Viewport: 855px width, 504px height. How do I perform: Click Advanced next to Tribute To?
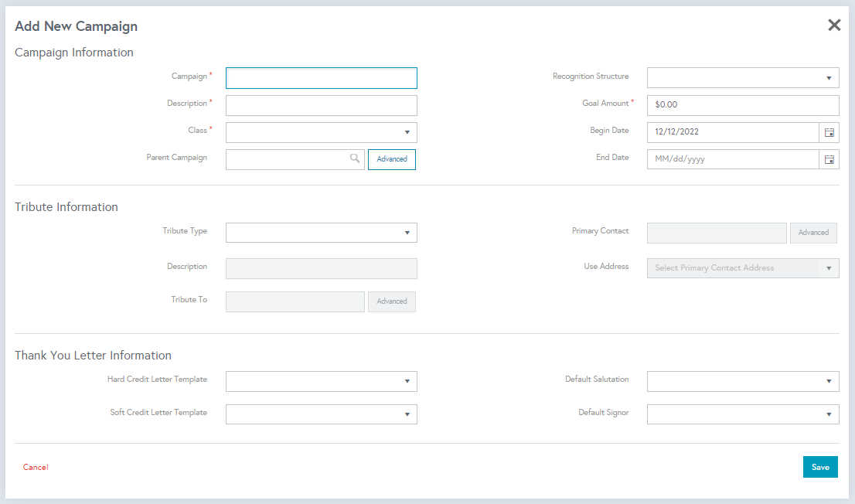pyautogui.click(x=391, y=301)
